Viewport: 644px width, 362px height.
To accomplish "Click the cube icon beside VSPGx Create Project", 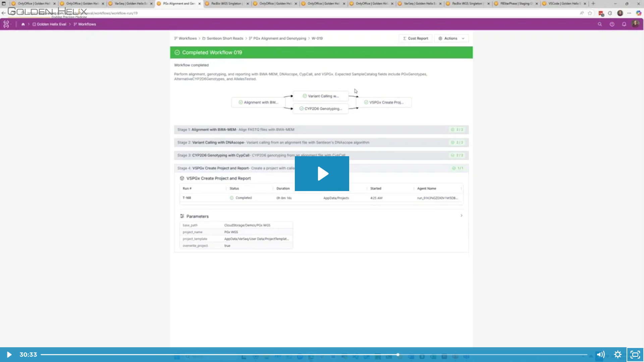I will coord(182,178).
